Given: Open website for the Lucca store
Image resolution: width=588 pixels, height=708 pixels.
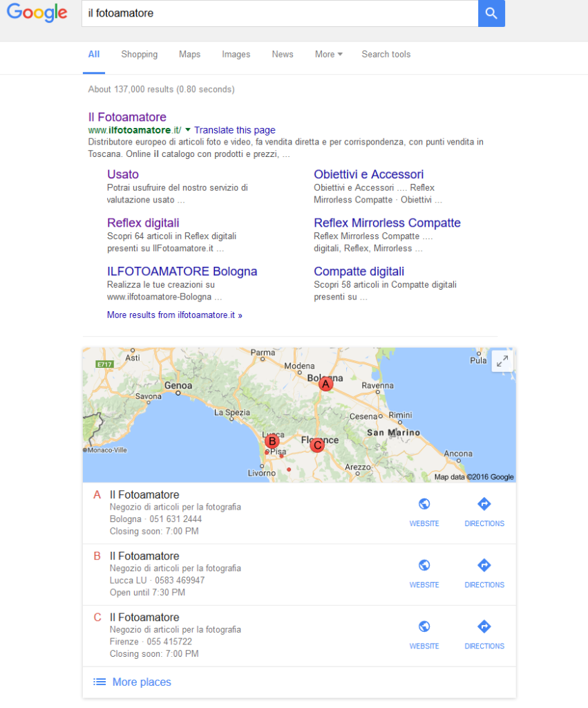Looking at the screenshot, I should click(424, 573).
